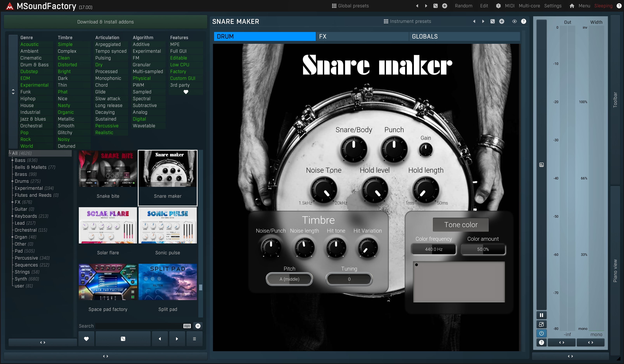Open the Pitch A (middle) selector
Screen dimensions: 624x364
pyautogui.click(x=289, y=279)
